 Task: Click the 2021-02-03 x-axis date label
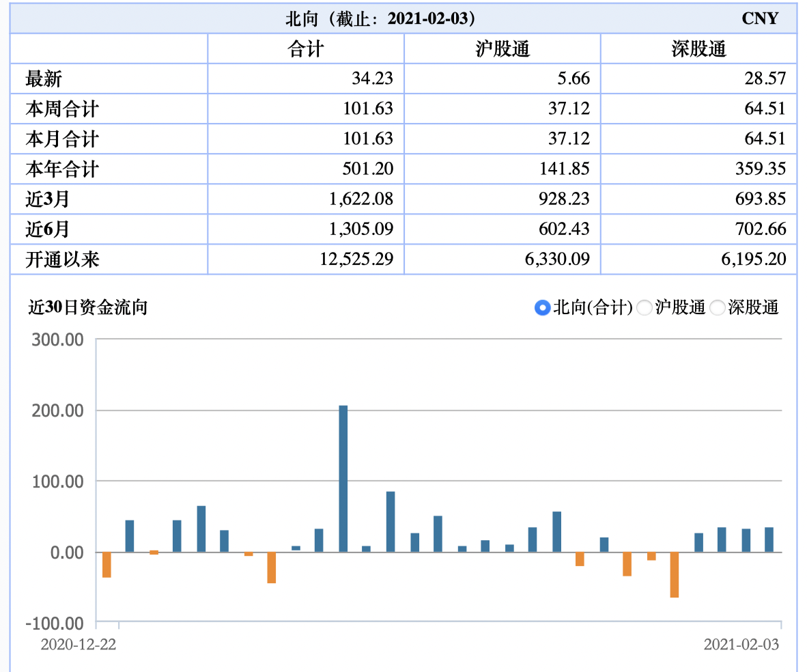(741, 645)
